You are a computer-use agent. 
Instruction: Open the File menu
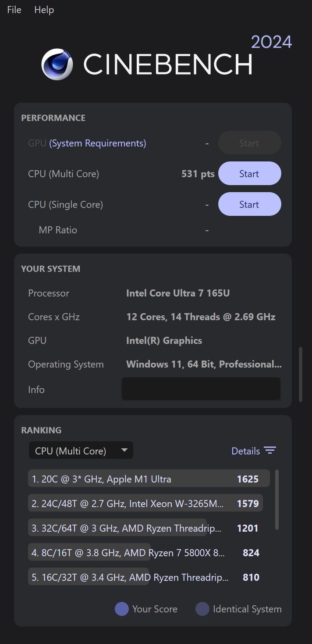tap(14, 10)
